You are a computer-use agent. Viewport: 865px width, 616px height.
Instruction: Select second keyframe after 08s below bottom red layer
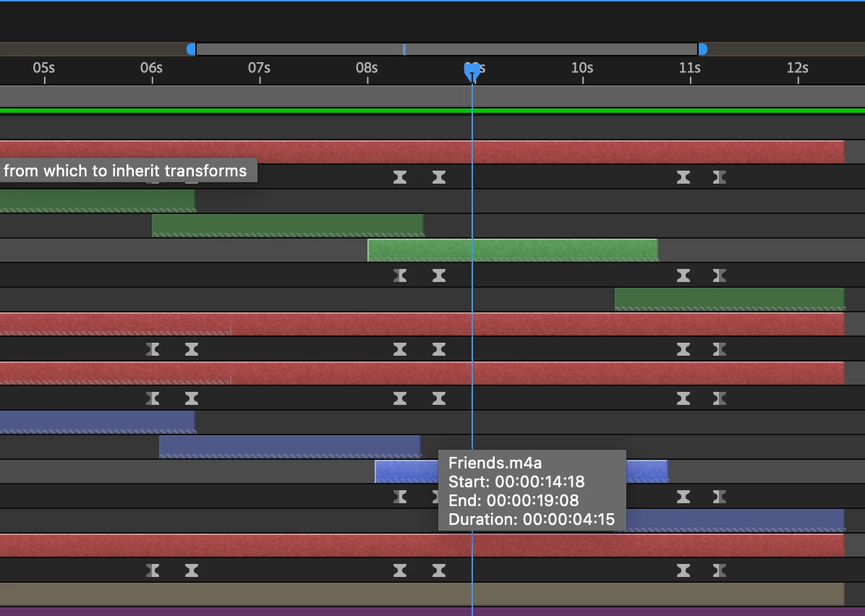pyautogui.click(x=439, y=570)
